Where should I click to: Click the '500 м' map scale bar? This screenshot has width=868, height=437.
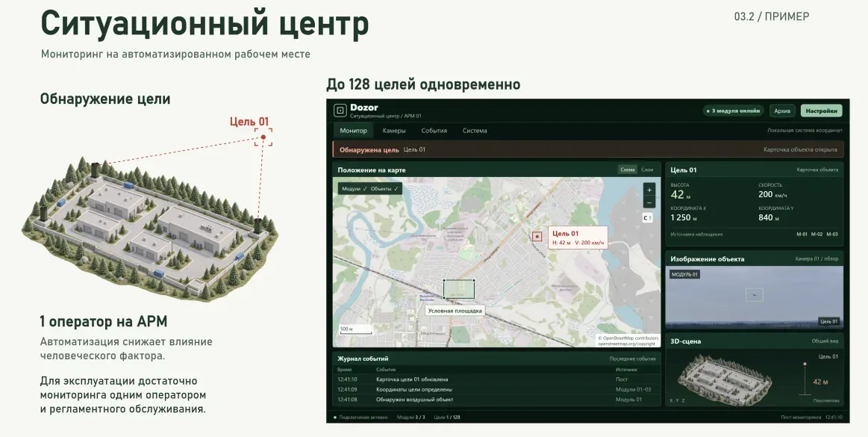click(x=355, y=330)
